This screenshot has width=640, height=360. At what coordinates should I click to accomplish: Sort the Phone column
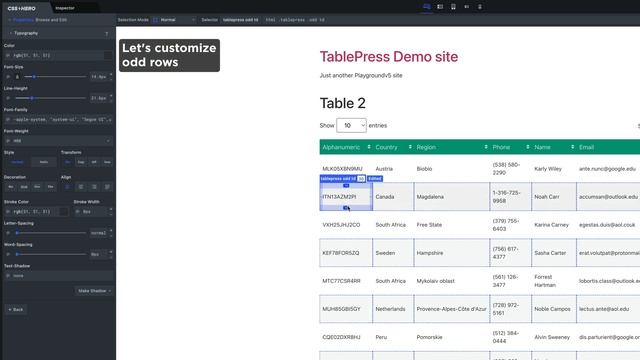pos(528,147)
